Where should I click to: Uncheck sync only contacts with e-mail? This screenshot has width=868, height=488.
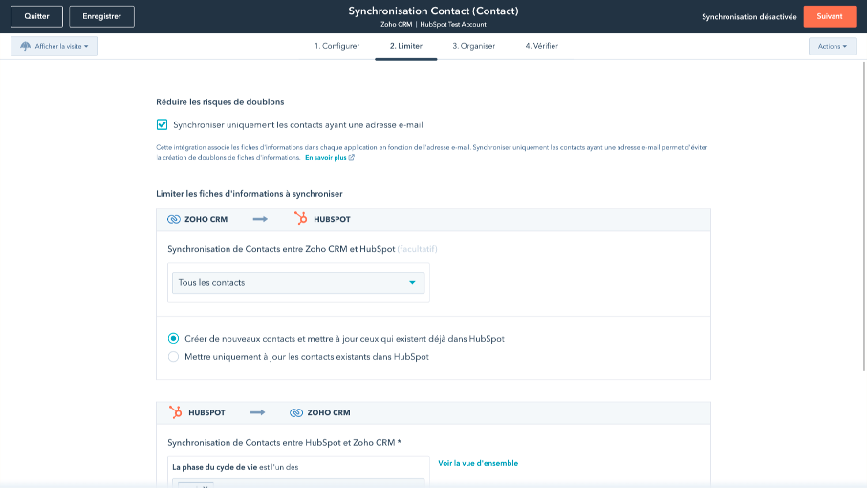tap(162, 124)
